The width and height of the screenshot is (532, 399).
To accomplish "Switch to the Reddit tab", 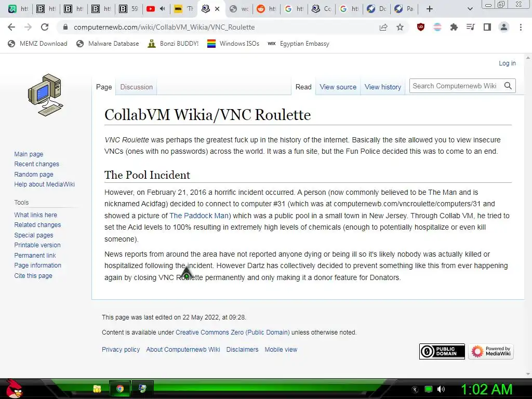I will (267, 9).
